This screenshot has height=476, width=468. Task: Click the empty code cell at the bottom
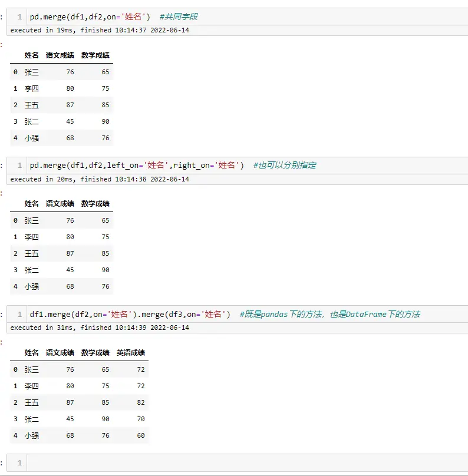tap(248, 463)
